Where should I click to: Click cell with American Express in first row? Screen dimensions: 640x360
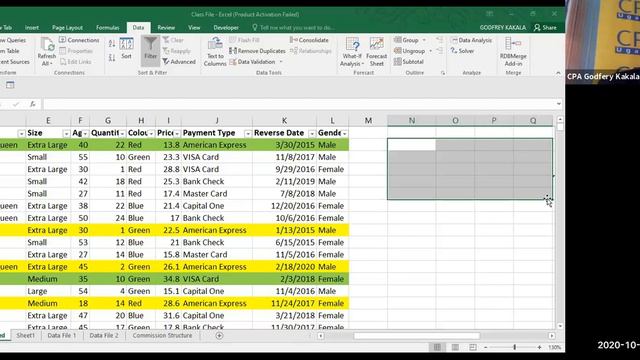click(217, 145)
